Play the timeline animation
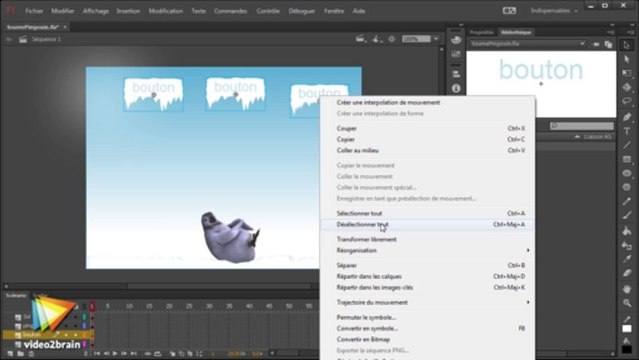This screenshot has width=639, height=360. 115,353
